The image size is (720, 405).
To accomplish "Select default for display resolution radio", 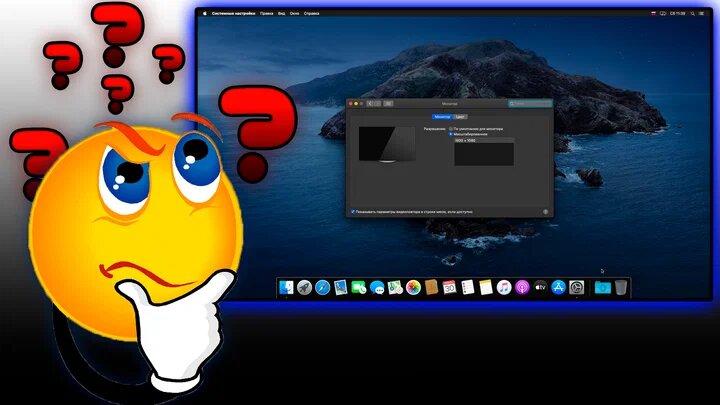I will [x=450, y=129].
